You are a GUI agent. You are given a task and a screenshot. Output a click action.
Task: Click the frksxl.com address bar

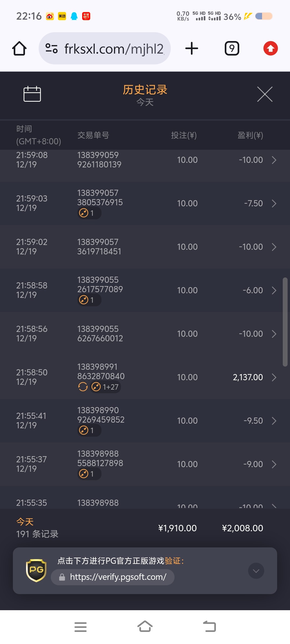(114, 49)
